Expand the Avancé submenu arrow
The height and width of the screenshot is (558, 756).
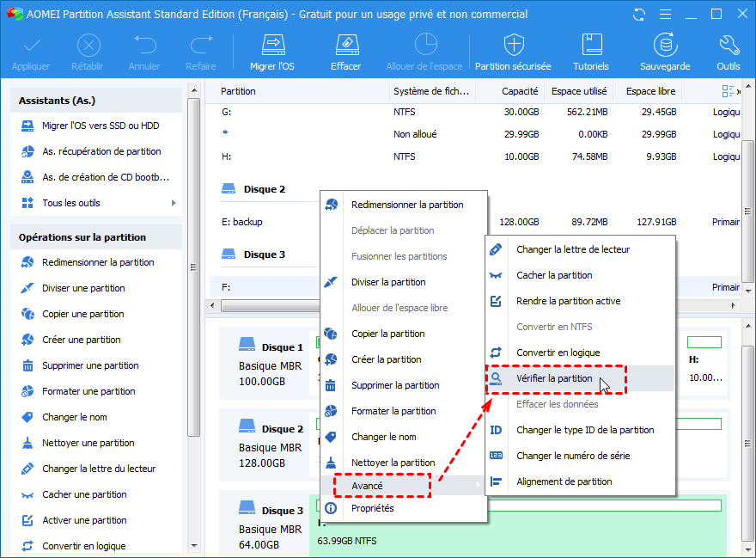(x=478, y=485)
